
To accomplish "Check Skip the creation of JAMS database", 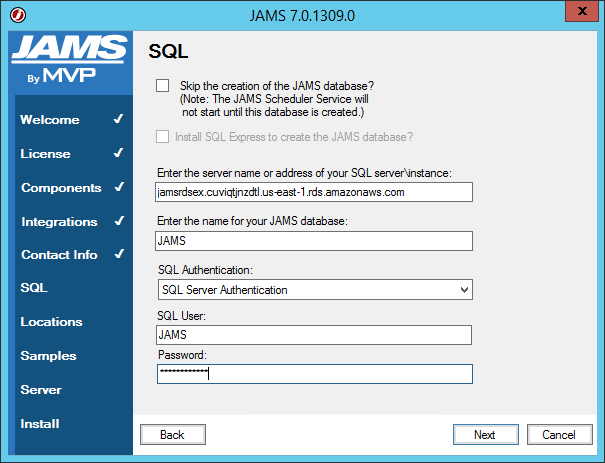I will tap(162, 85).
